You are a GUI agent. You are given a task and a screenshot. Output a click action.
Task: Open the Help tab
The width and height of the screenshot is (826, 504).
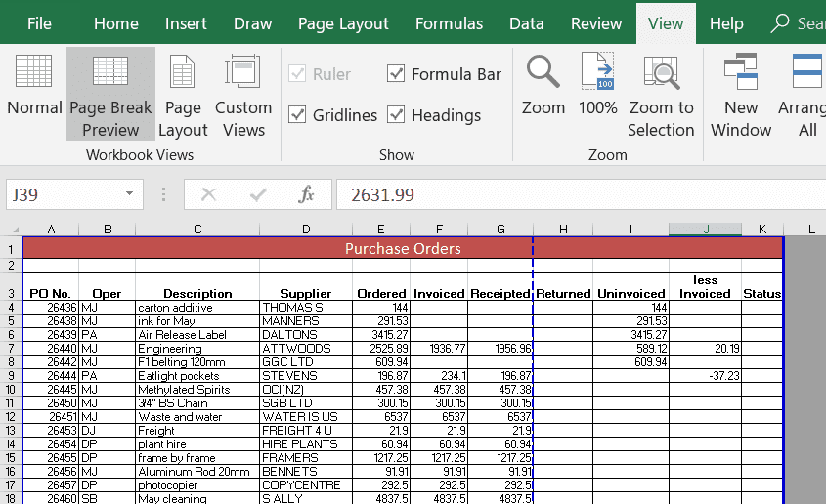(x=726, y=23)
